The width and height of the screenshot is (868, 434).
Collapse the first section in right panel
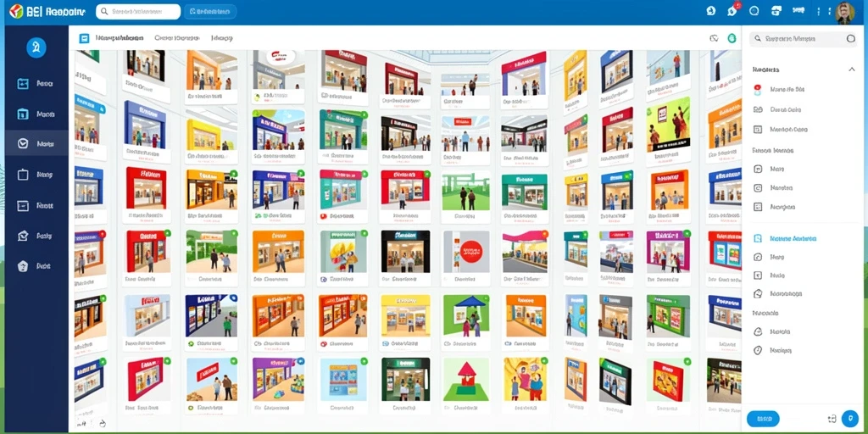(851, 70)
